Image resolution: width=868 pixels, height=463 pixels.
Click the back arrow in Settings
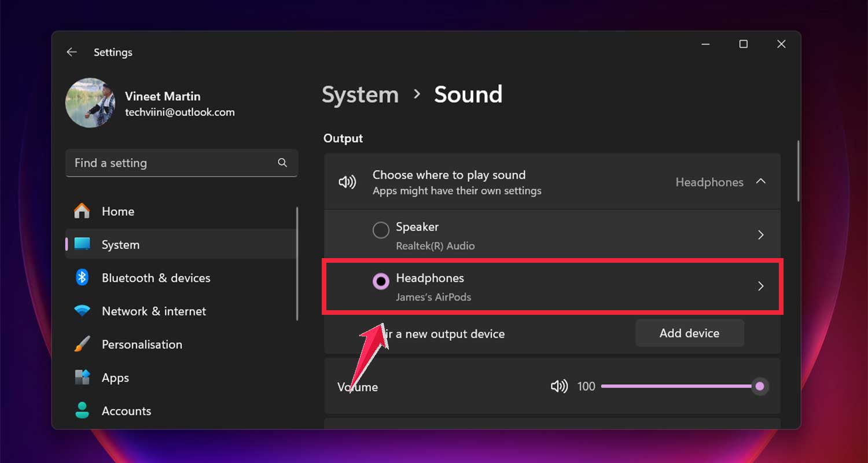(x=71, y=52)
